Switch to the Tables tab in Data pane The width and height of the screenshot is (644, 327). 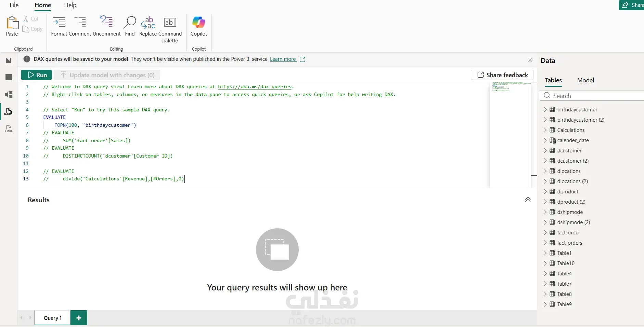point(553,80)
